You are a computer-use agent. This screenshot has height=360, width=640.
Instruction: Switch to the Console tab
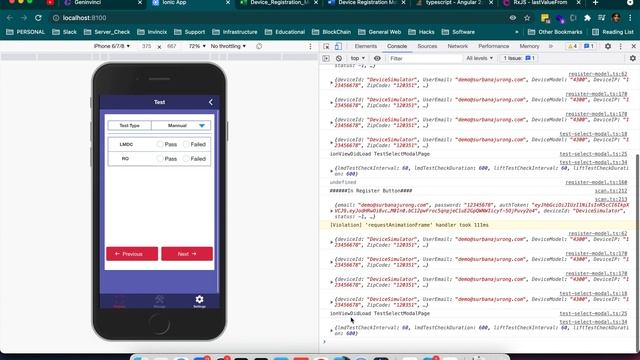coord(397,46)
